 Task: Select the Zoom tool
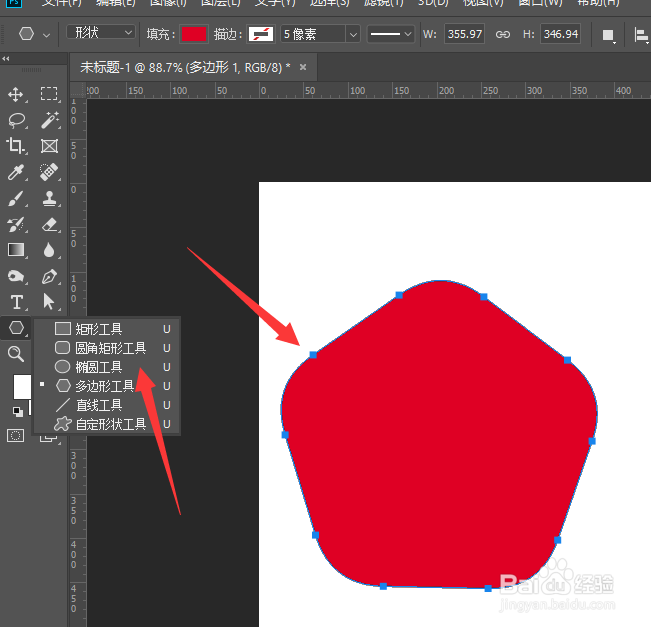16,354
